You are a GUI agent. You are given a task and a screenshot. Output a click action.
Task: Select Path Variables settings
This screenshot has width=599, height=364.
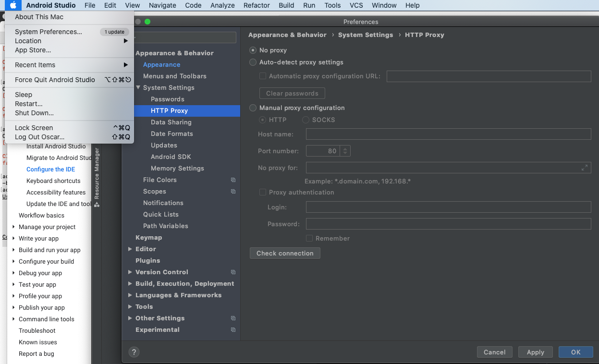point(166,226)
